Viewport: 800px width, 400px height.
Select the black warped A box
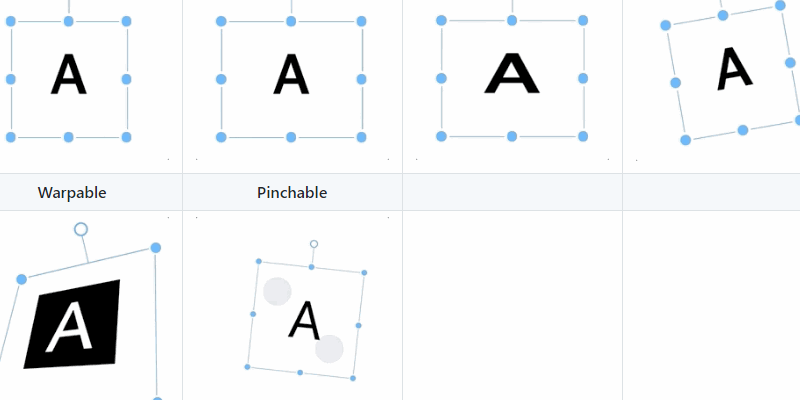click(72, 323)
